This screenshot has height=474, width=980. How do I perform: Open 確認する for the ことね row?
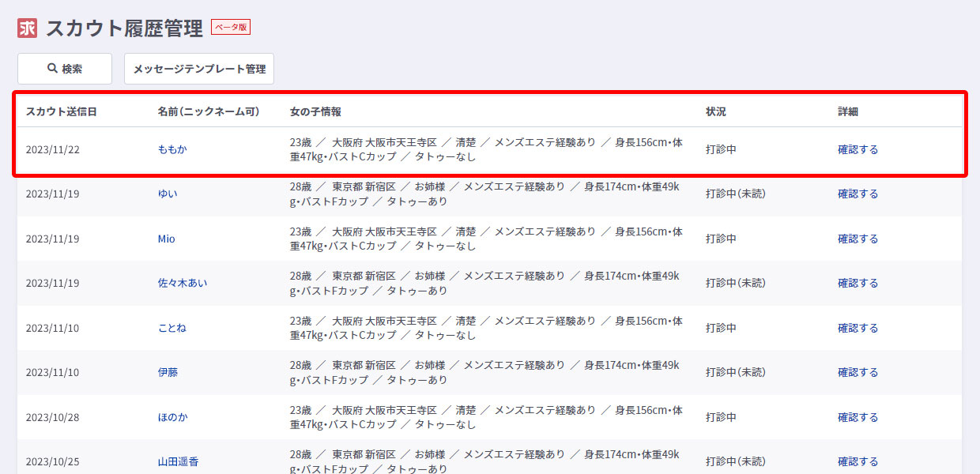(857, 328)
